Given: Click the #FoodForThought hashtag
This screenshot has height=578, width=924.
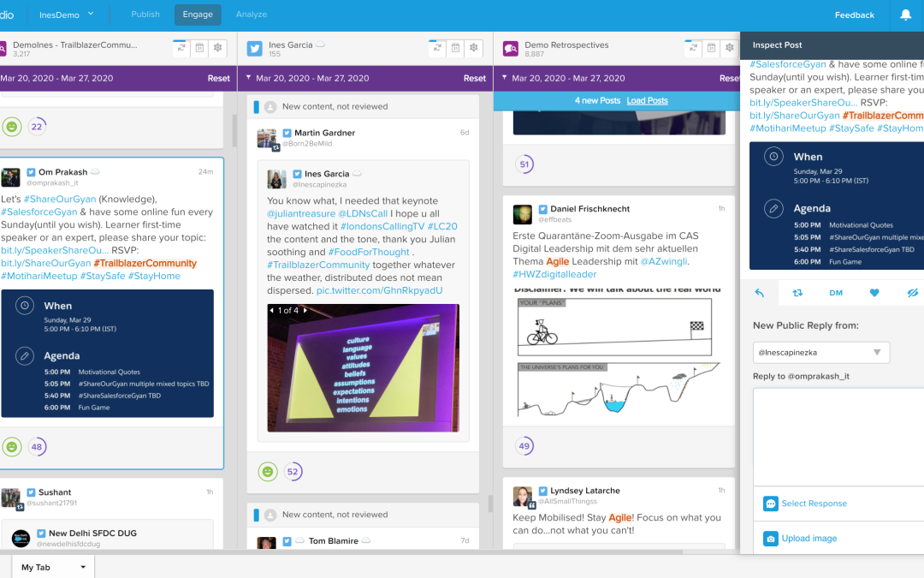Looking at the screenshot, I should pyautogui.click(x=369, y=252).
